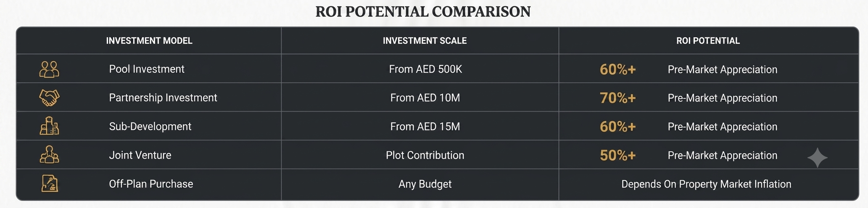
Task: Click the Plot Contribution cell
Action: coord(425,155)
